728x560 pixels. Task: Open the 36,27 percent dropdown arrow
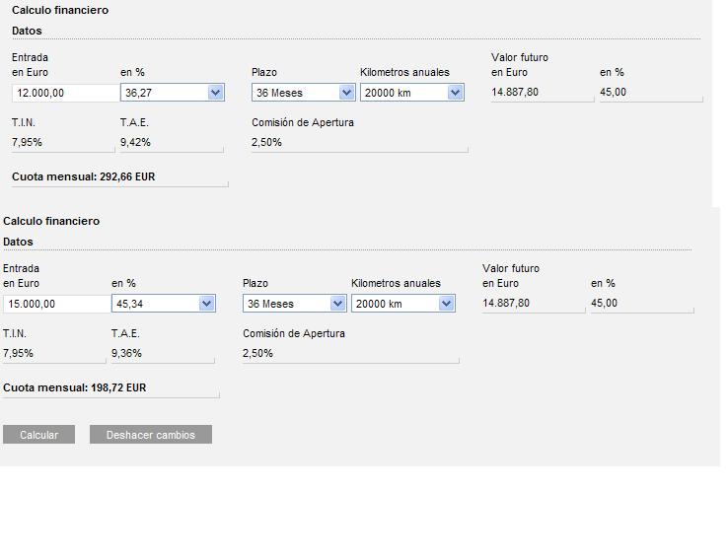[x=215, y=93]
